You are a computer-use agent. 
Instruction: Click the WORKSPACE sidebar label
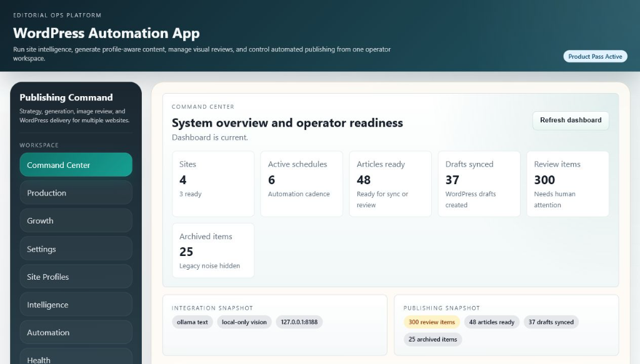click(x=39, y=145)
